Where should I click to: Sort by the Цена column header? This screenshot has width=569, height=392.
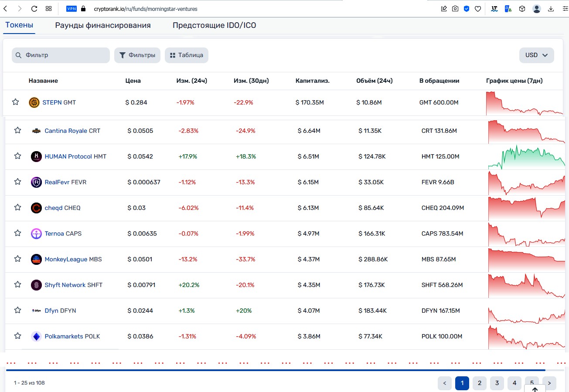[133, 81]
